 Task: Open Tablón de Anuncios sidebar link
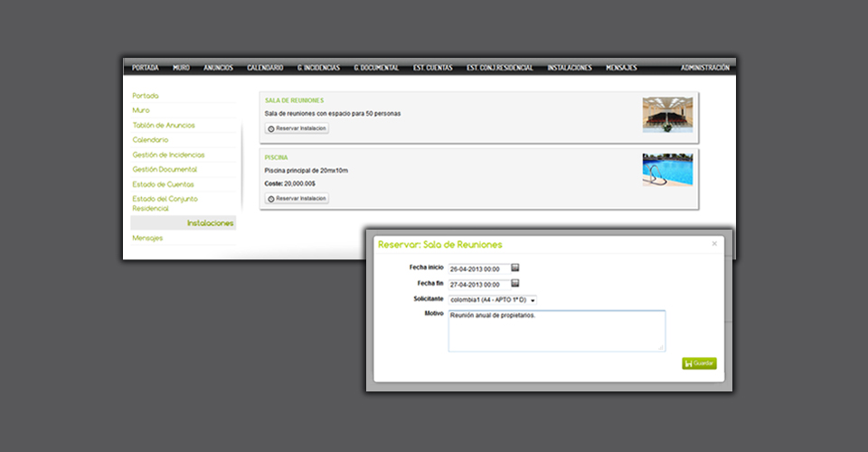point(164,125)
